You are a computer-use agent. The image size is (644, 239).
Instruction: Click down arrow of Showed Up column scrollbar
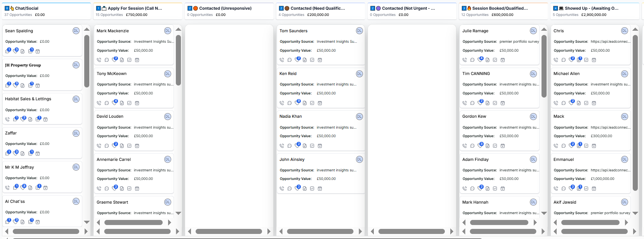pyautogui.click(x=635, y=213)
